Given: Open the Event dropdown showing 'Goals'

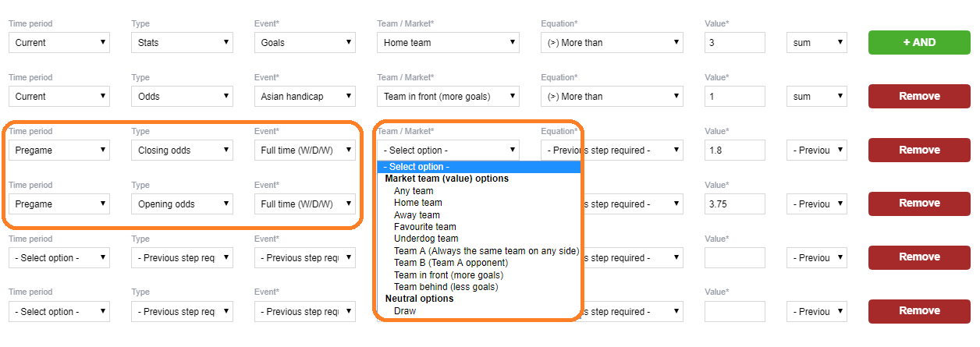Looking at the screenshot, I should click(305, 42).
